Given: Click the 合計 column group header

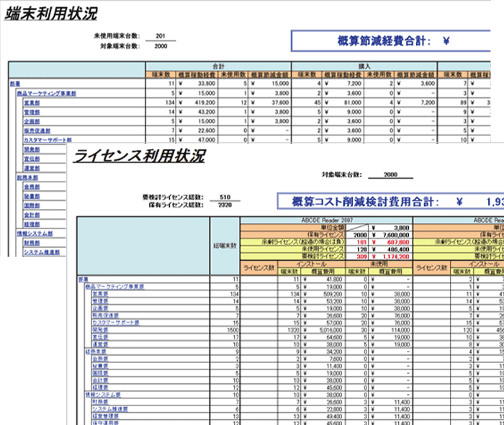Looking at the screenshot, I should [218, 66].
